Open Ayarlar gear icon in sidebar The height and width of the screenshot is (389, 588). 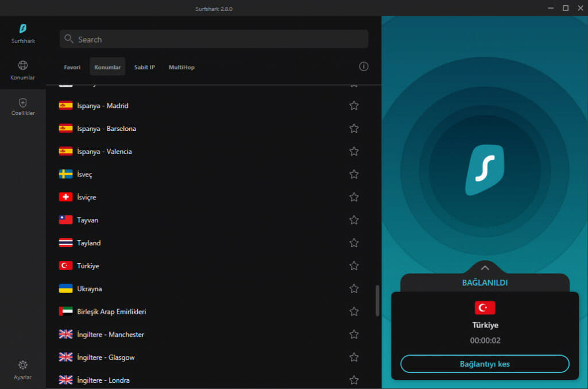tap(23, 365)
